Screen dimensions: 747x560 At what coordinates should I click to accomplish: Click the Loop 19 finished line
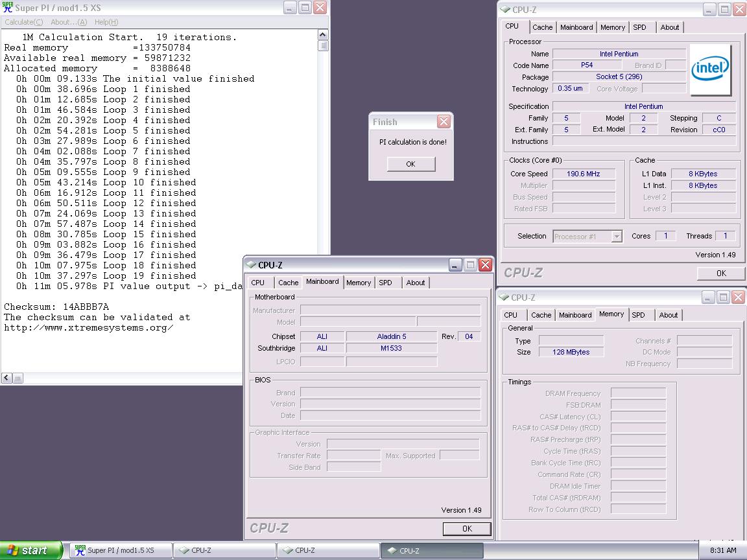106,275
